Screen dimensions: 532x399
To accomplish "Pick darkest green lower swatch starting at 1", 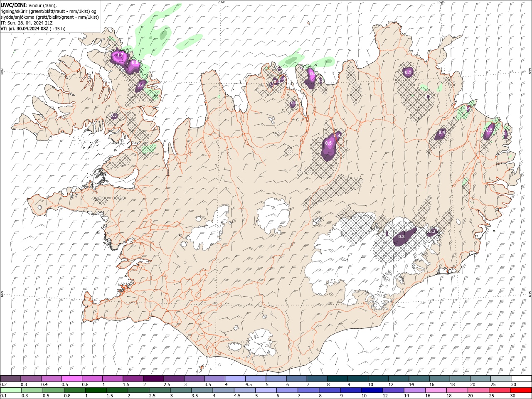I will (96, 390).
